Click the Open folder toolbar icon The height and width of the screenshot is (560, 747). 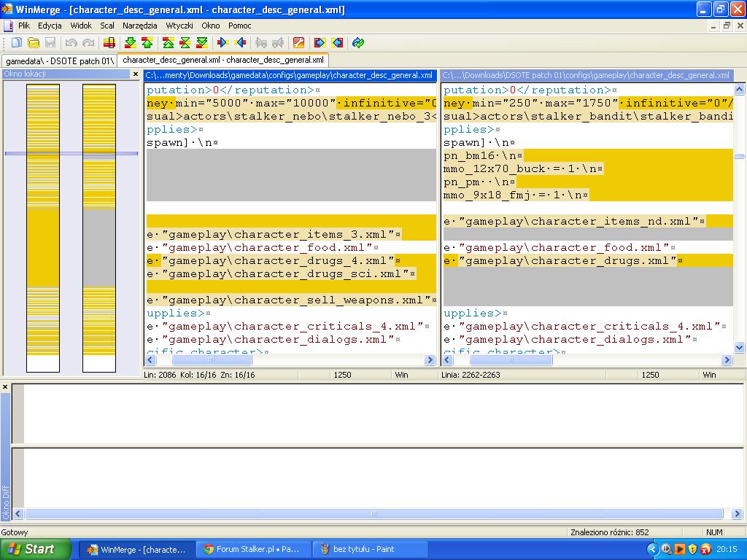point(34,43)
